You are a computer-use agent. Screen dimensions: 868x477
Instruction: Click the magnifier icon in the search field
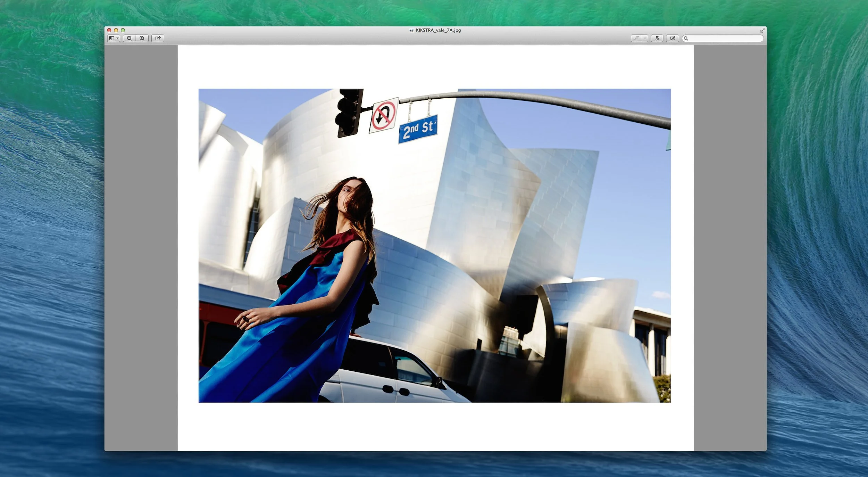tap(686, 38)
